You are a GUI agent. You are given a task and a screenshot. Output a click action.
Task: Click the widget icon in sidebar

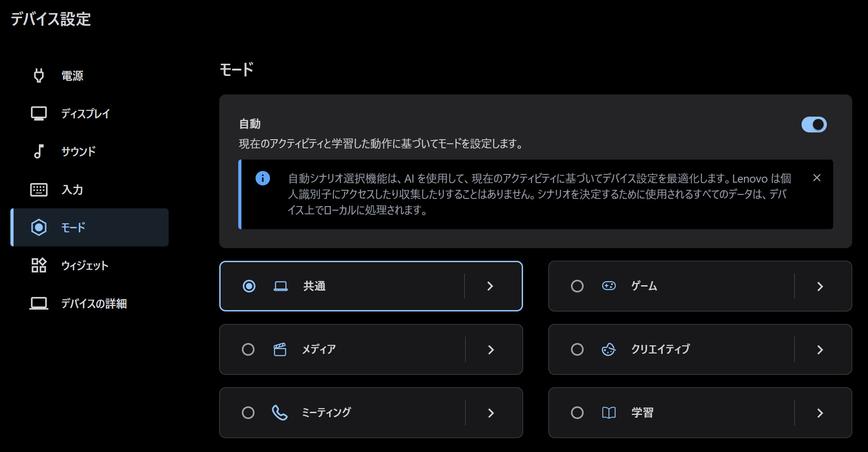tap(39, 265)
